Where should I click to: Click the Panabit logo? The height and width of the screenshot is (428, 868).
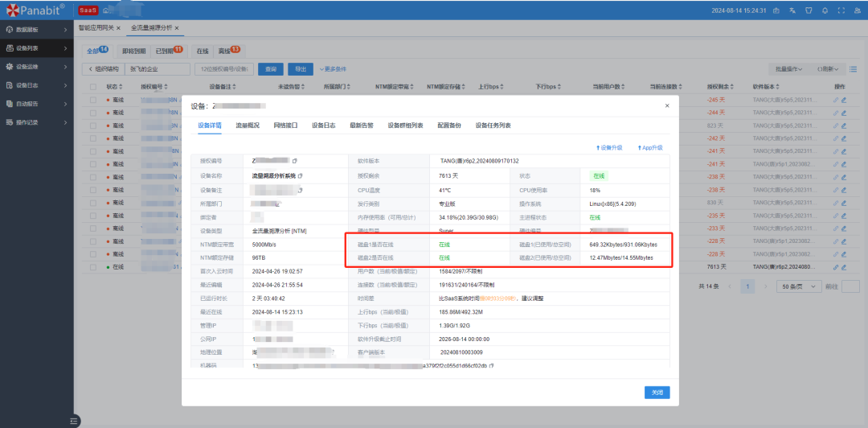click(35, 10)
